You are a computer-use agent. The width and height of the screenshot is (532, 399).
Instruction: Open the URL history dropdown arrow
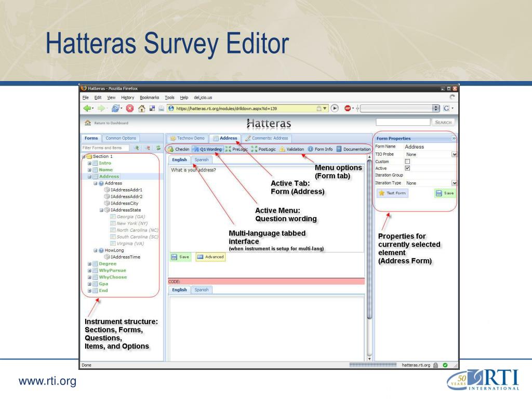click(325, 108)
